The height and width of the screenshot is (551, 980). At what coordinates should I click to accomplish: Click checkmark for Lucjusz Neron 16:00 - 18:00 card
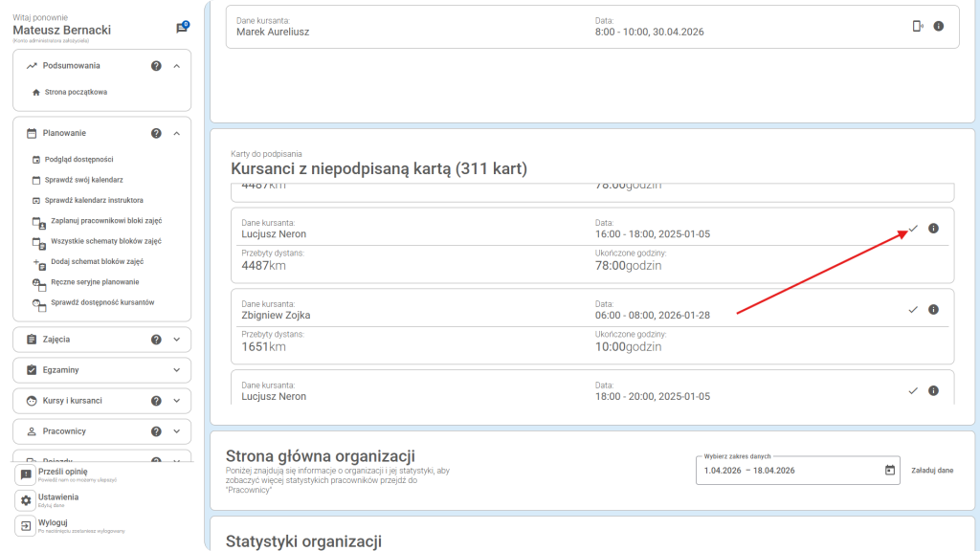913,229
